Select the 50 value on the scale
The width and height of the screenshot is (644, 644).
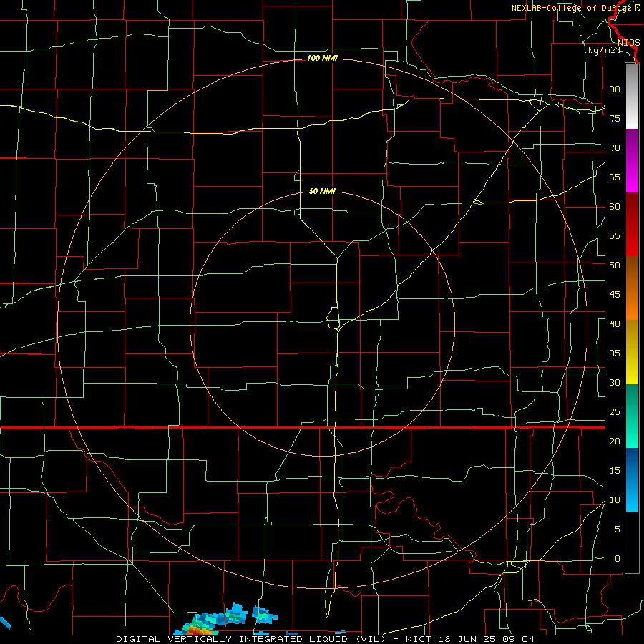coord(615,265)
